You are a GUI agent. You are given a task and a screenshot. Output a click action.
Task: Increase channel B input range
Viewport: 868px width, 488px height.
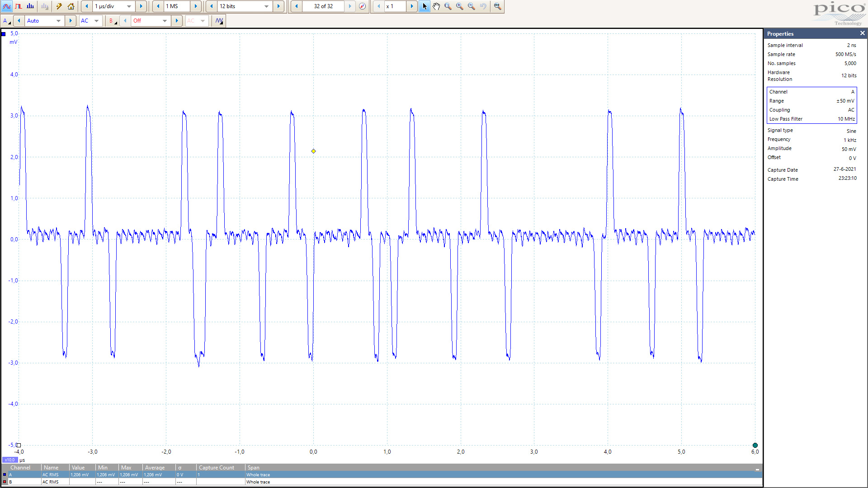177,21
